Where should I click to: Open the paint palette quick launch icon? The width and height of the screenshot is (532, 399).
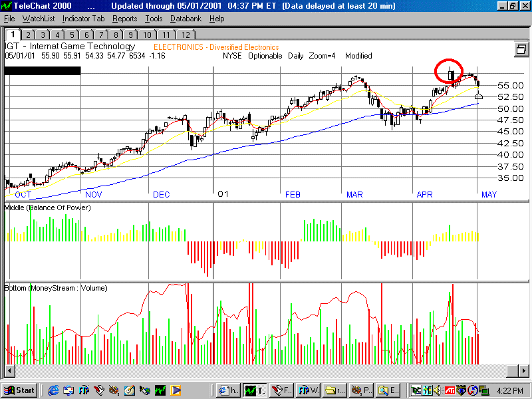(114, 390)
